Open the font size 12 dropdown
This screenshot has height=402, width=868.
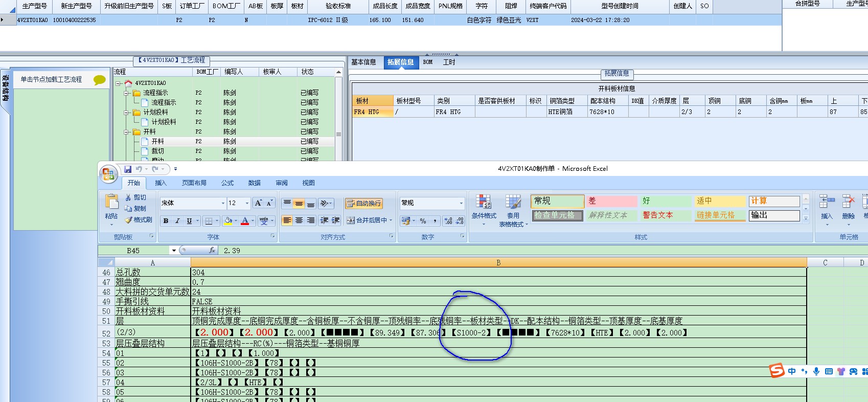(247, 203)
